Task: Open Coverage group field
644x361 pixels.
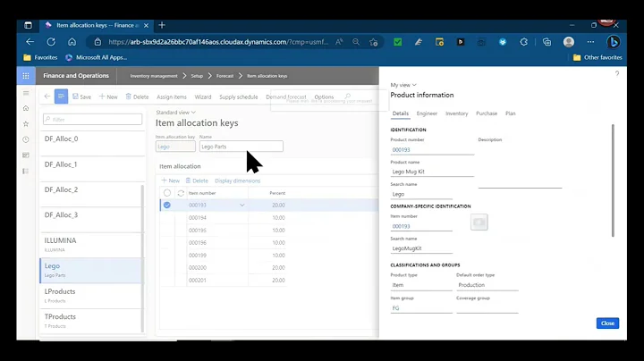Action: 487,308
